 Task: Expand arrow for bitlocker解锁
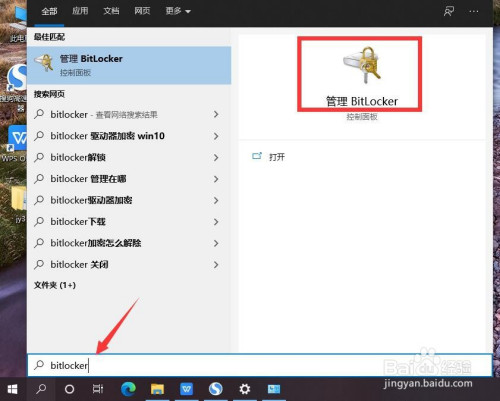(216, 157)
